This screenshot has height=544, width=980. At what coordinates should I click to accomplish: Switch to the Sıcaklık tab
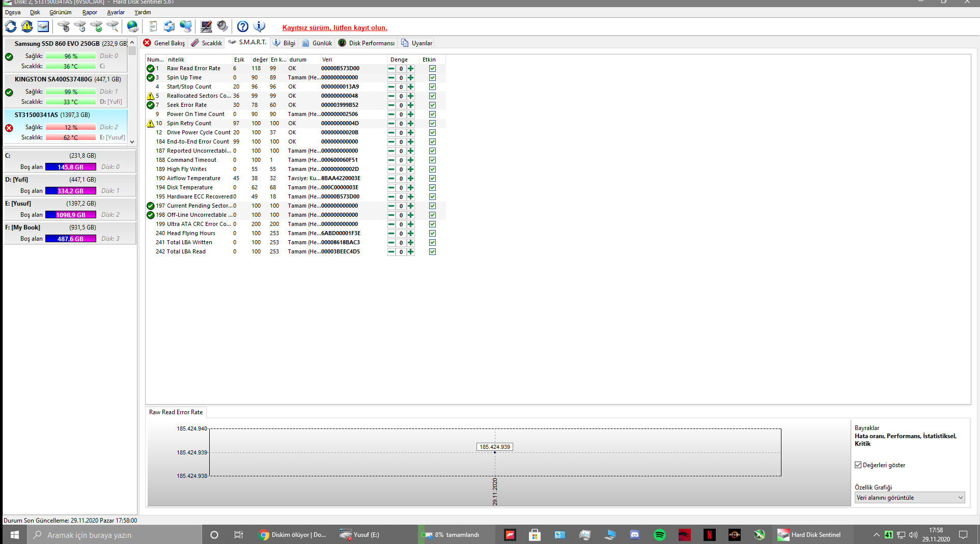pos(207,43)
